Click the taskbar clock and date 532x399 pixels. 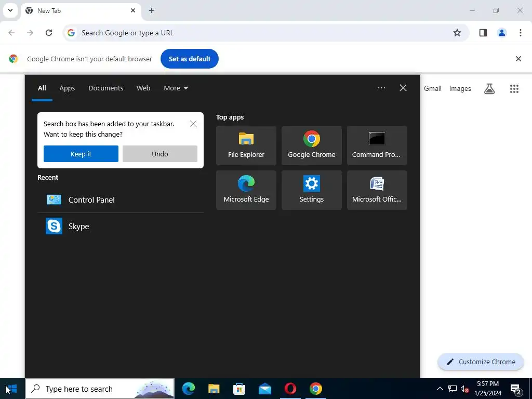pos(488,389)
